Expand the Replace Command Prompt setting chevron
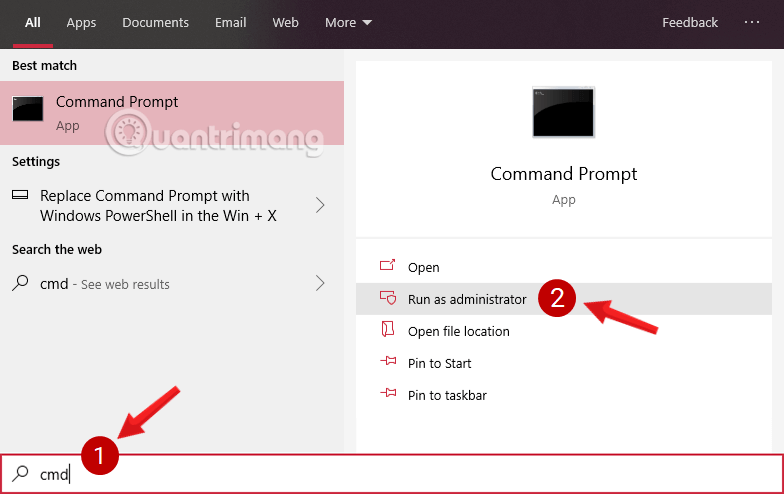This screenshot has width=784, height=494. pos(320,205)
